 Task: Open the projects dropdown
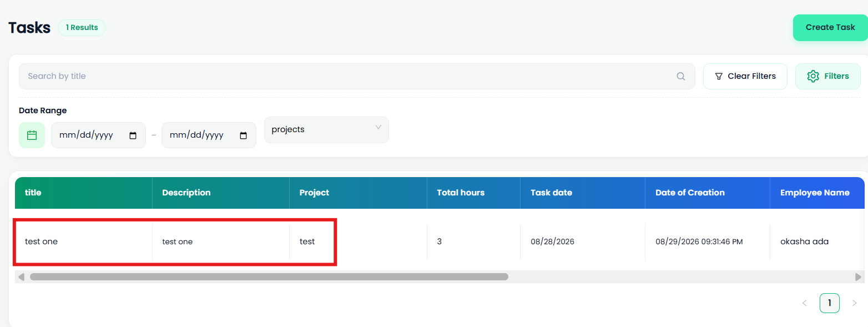(x=326, y=130)
